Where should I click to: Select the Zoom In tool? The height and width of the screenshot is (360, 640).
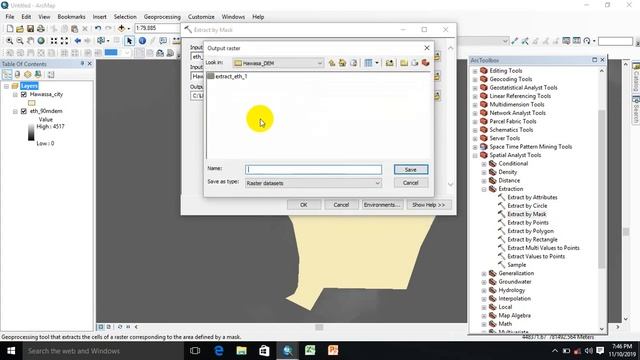point(9,41)
